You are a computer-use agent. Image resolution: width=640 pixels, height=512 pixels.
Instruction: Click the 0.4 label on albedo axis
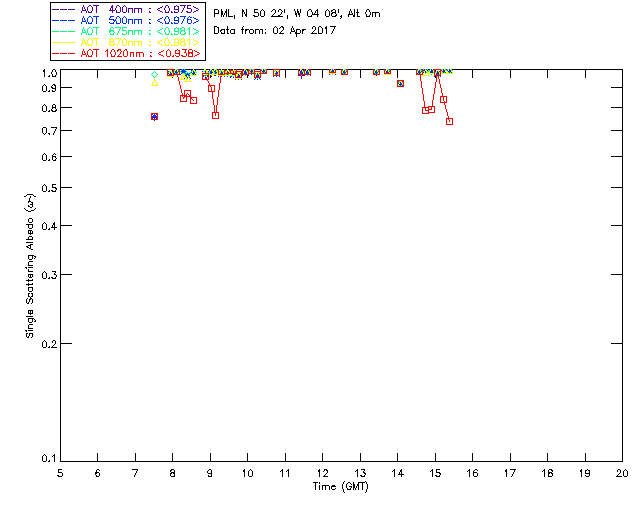49,226
